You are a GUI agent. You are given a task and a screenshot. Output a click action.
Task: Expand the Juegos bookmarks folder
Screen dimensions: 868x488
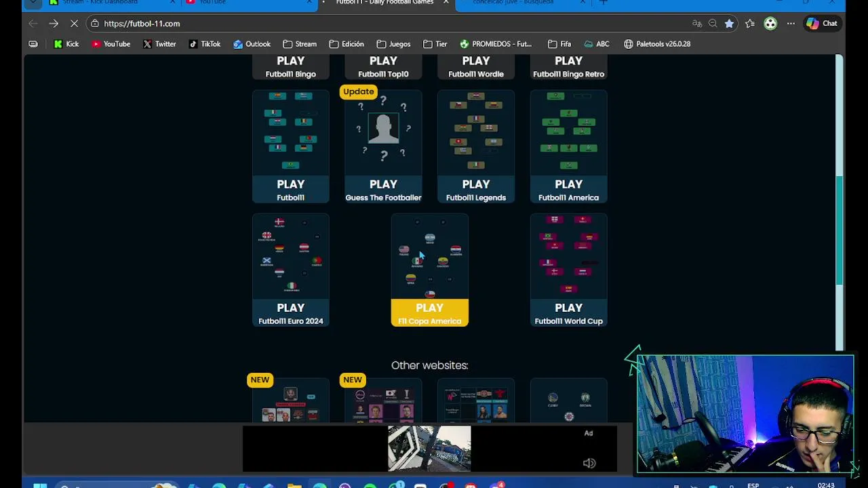393,44
